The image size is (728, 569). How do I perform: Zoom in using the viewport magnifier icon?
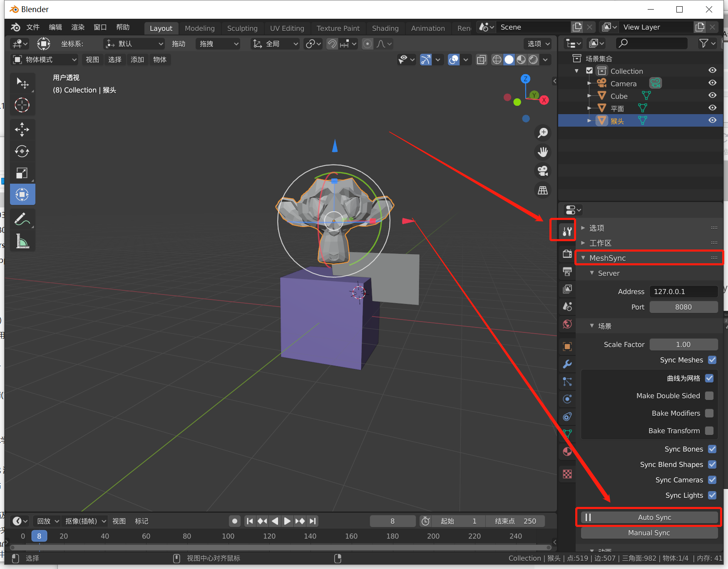[542, 132]
